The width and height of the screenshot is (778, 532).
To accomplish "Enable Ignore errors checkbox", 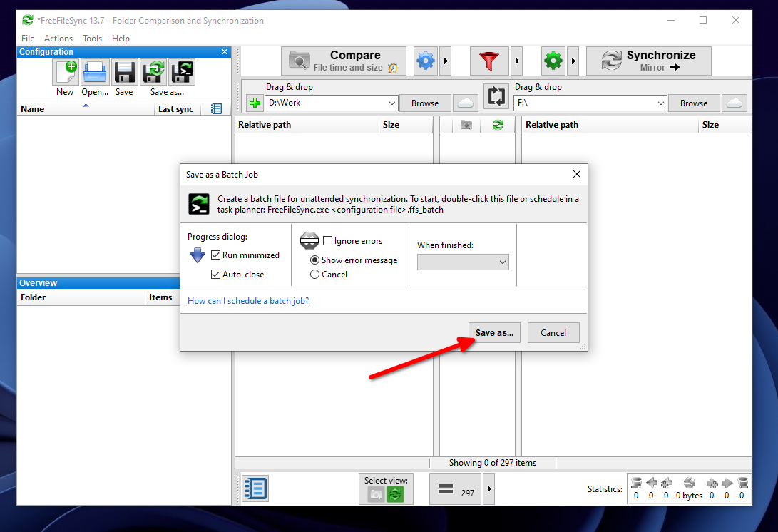I will coord(327,241).
